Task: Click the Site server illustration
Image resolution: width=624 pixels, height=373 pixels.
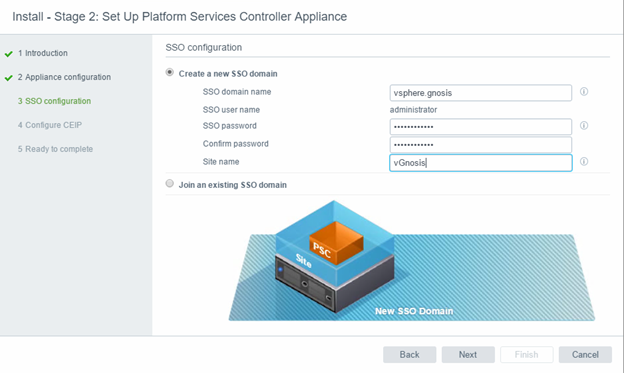Action: click(334, 257)
